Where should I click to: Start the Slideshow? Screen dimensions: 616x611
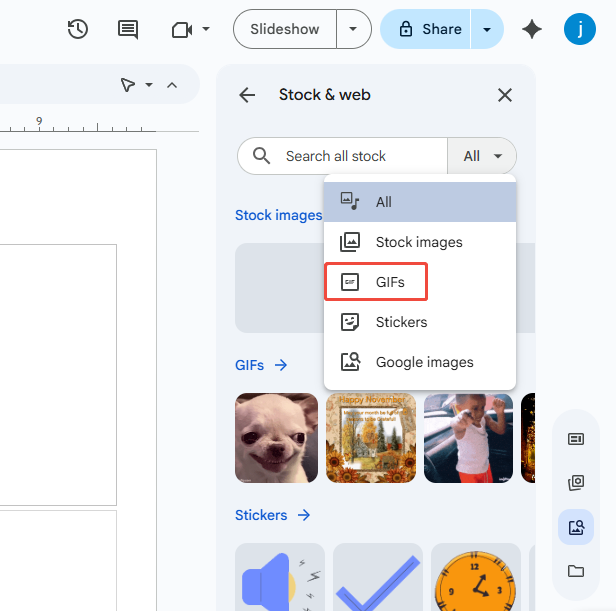tap(285, 29)
